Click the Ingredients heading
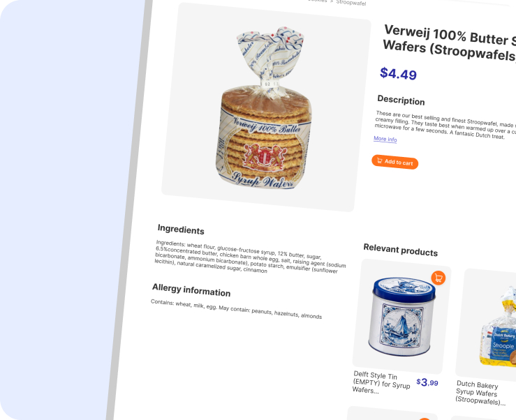Viewport: 516px width, 420px height. [x=181, y=230]
